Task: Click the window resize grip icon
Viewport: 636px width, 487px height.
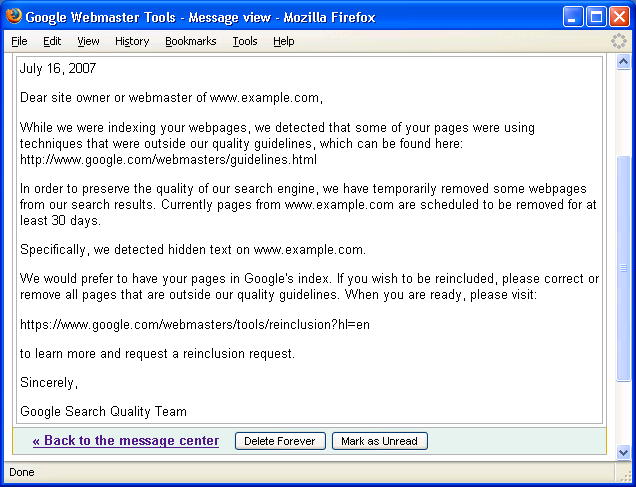Action: [x=624, y=474]
